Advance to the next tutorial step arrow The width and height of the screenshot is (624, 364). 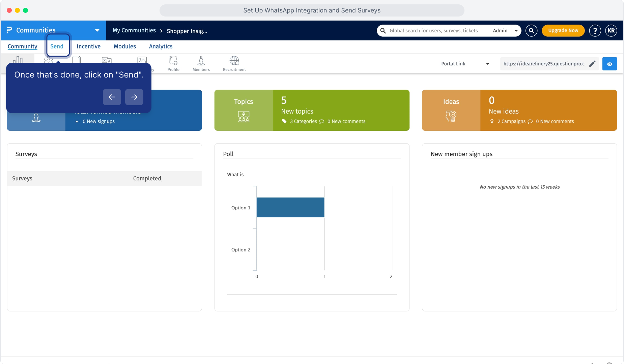click(x=134, y=97)
